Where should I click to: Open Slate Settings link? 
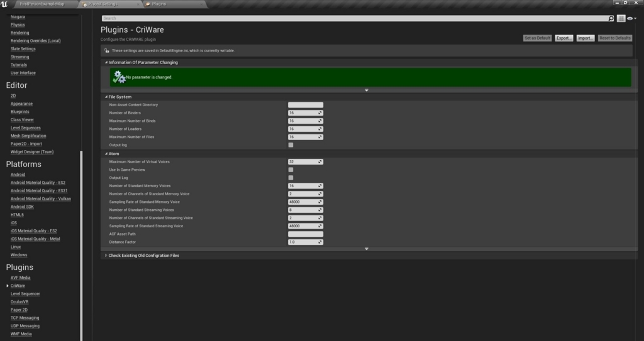[x=23, y=49]
